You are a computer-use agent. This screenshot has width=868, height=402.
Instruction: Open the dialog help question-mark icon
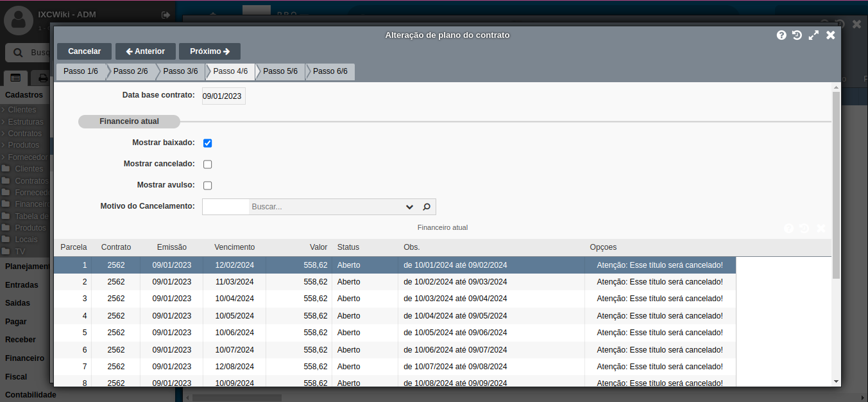point(781,35)
